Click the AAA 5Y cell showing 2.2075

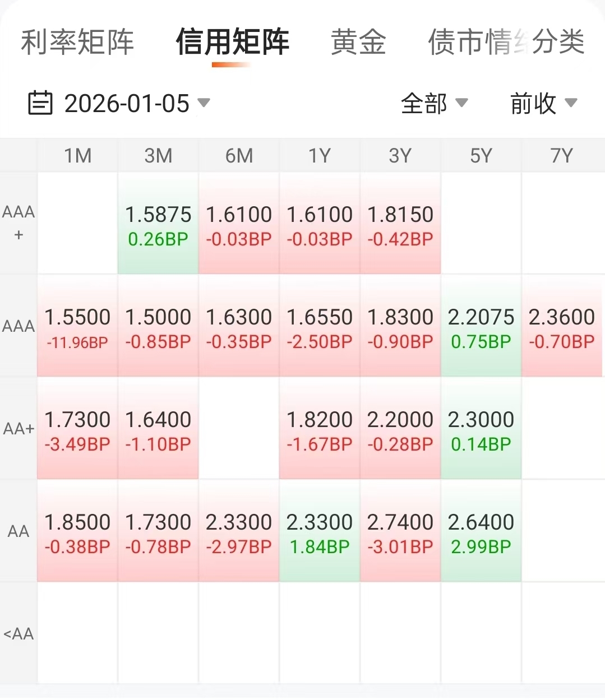[481, 327]
